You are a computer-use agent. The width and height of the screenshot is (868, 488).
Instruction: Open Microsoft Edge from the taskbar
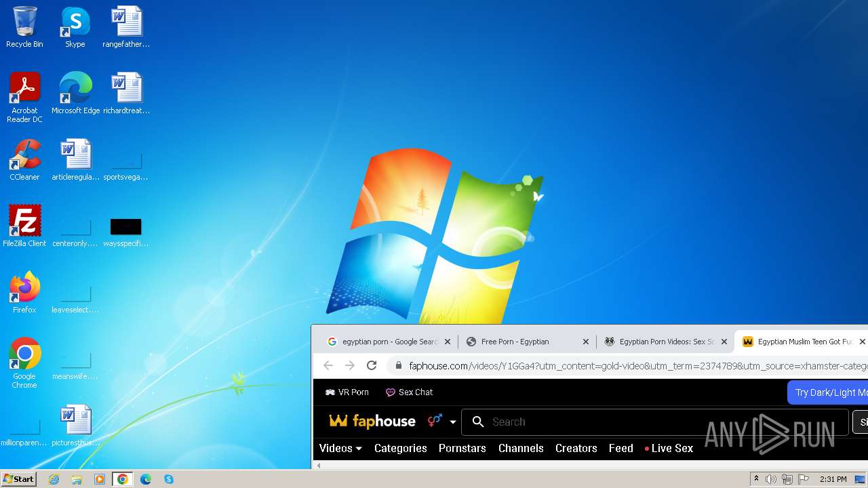[146, 479]
